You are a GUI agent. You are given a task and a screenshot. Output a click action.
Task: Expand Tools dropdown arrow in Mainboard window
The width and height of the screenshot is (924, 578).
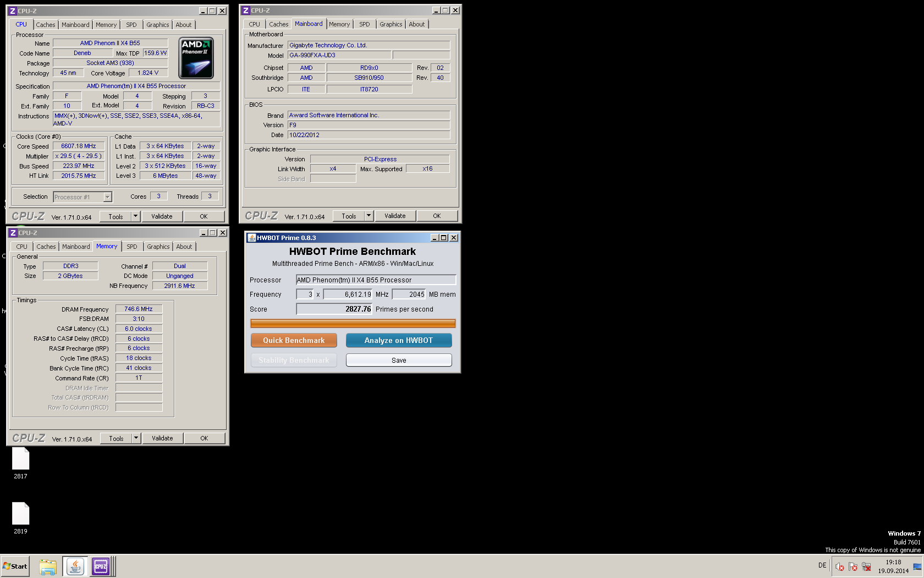(x=369, y=216)
